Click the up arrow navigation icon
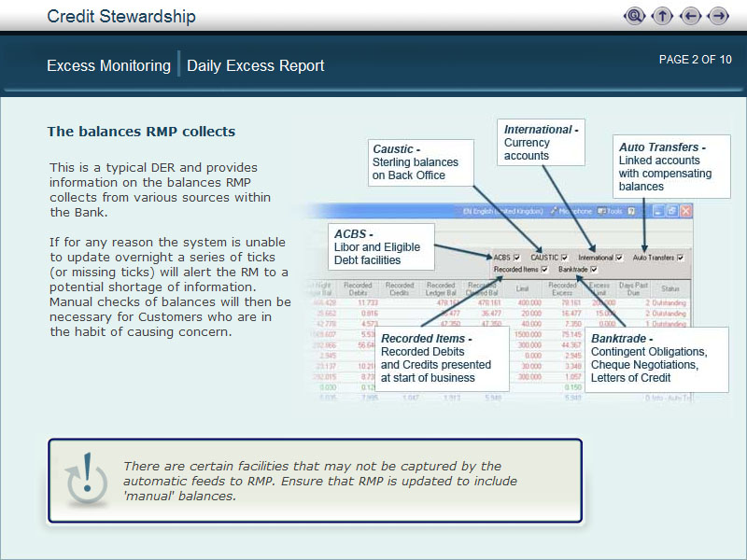This screenshot has width=747, height=560. pyautogui.click(x=662, y=16)
